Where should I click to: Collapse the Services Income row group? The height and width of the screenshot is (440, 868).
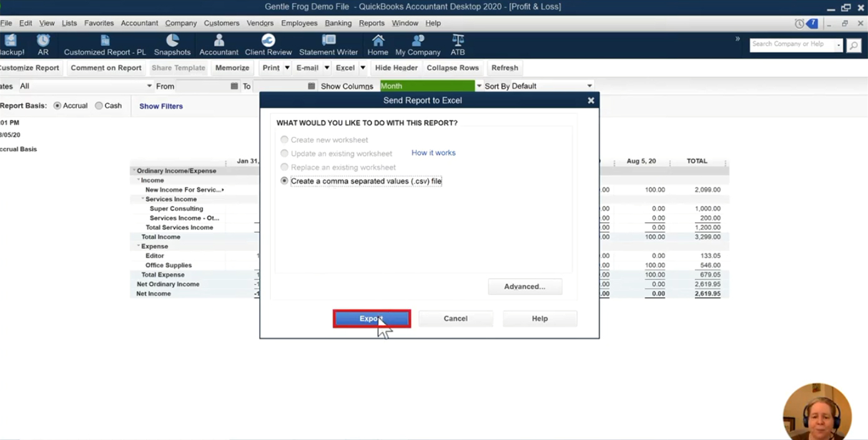coord(143,199)
